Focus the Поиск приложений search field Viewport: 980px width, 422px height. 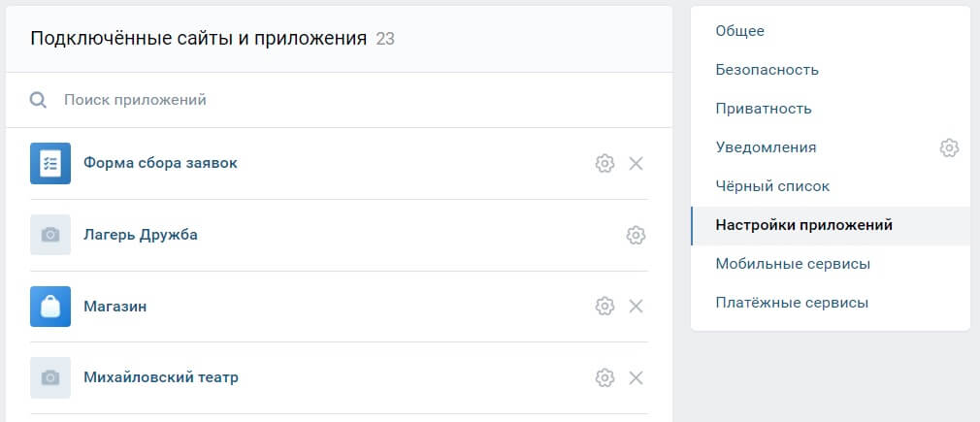click(x=291, y=100)
